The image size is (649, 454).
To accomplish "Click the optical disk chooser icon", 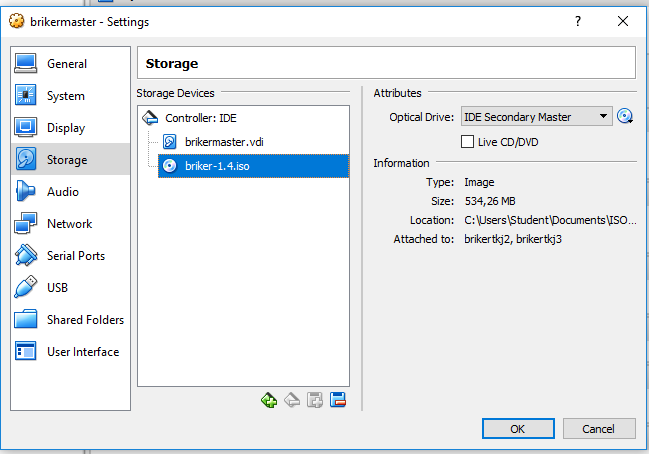I will [x=626, y=117].
